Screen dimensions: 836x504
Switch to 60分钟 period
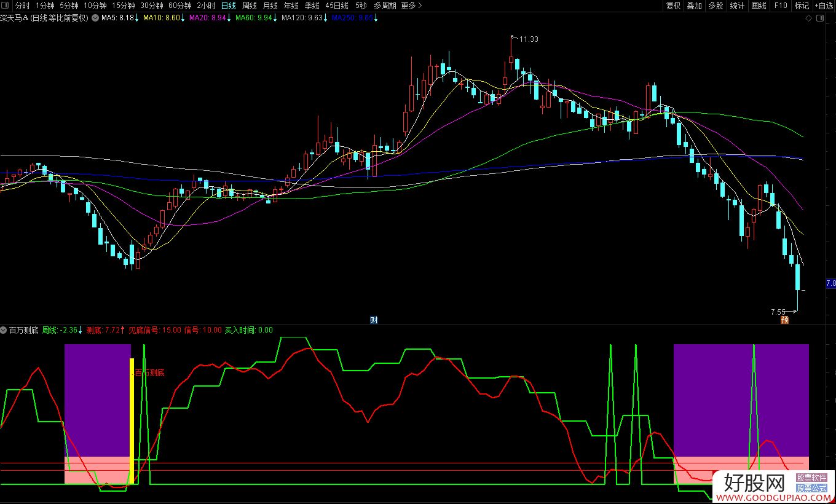coord(179,6)
